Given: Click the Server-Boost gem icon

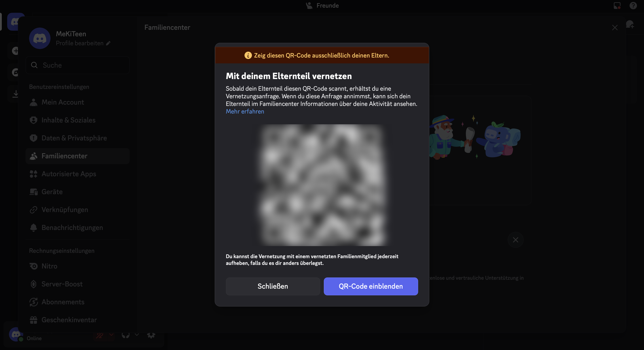Looking at the screenshot, I should pos(34,284).
